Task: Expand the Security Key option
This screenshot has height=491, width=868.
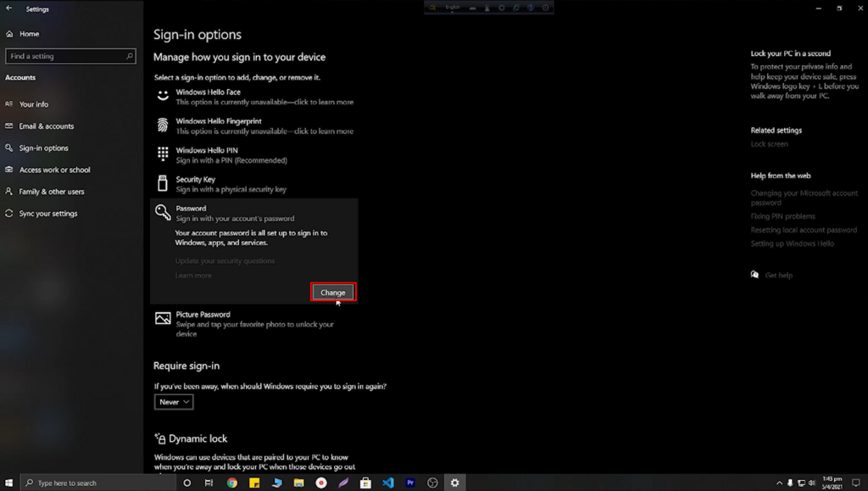Action: [254, 184]
